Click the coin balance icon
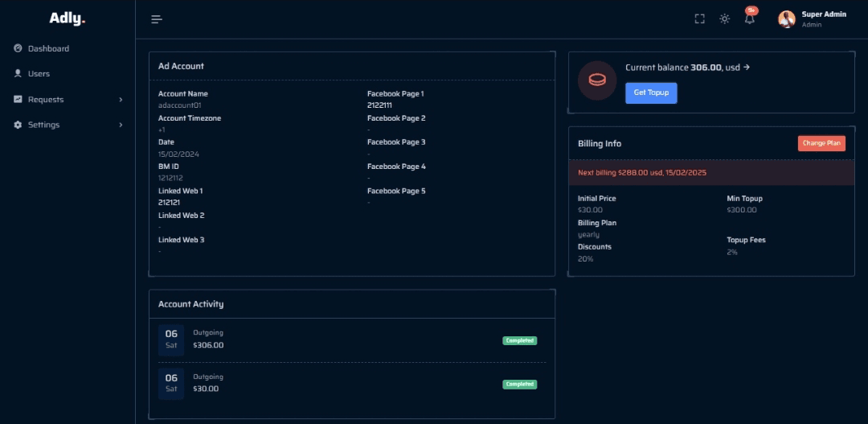This screenshot has width=868, height=424. [596, 81]
